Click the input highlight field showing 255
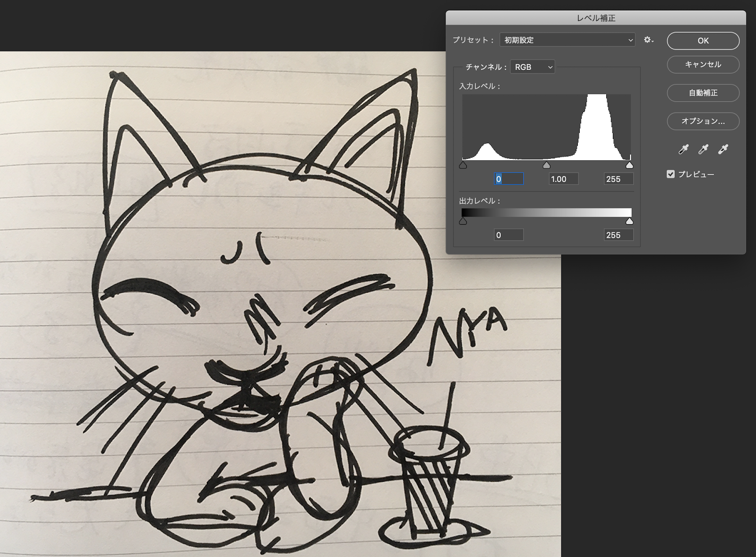 tap(619, 179)
